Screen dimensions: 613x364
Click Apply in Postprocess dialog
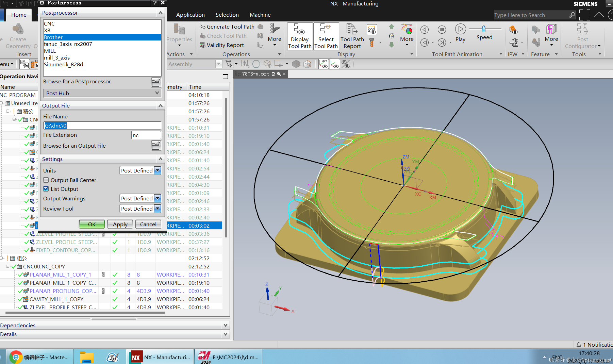[120, 224]
